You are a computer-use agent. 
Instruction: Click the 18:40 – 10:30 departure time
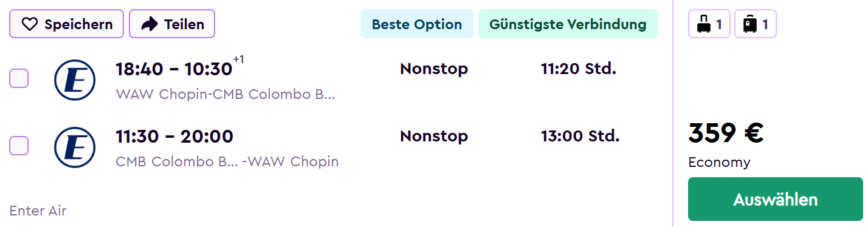click(x=174, y=70)
